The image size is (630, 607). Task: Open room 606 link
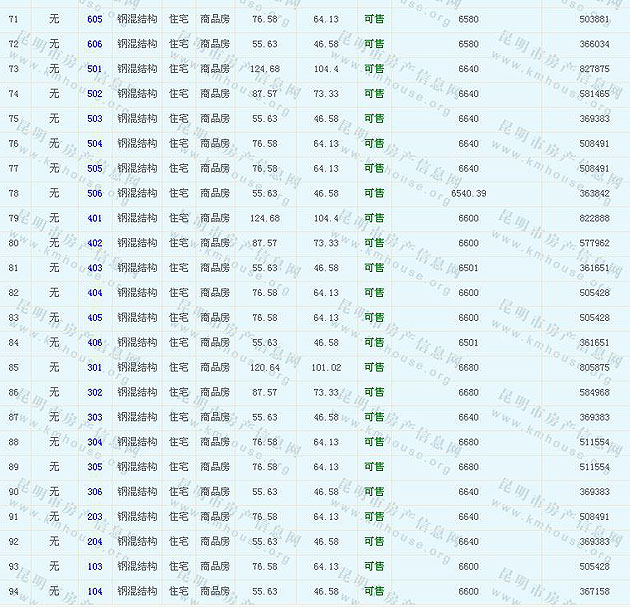pyautogui.click(x=95, y=44)
